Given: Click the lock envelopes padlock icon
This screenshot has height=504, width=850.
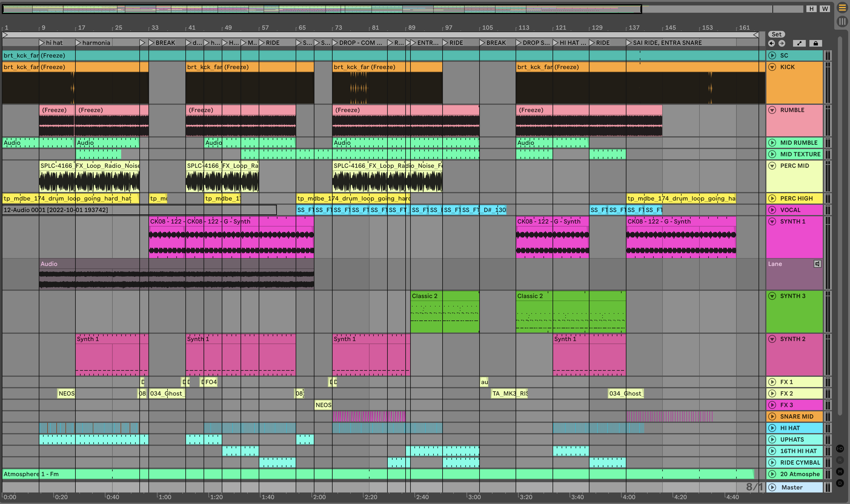Looking at the screenshot, I should [x=815, y=43].
